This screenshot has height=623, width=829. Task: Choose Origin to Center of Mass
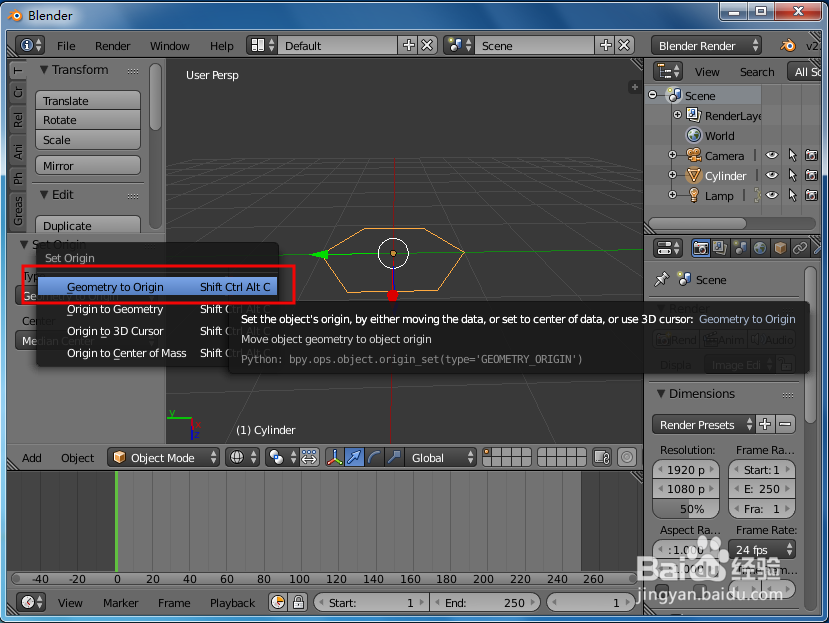158,353
